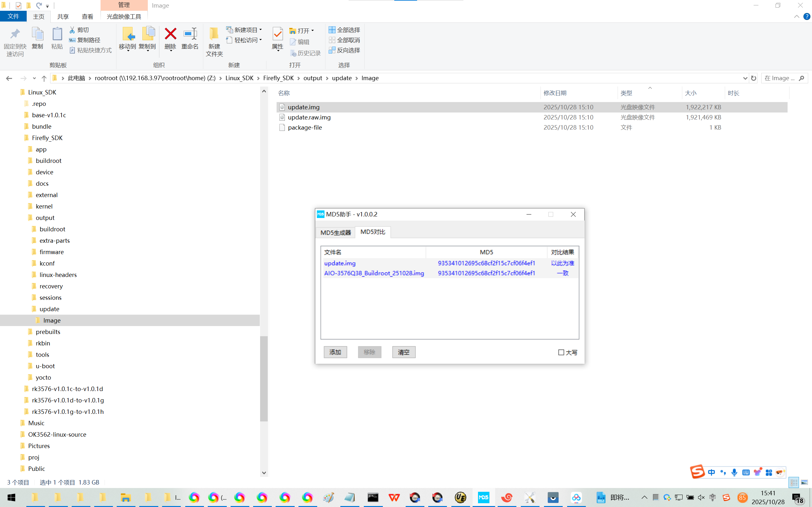The width and height of the screenshot is (812, 507).
Task: Click the folder tree vertical scrollbar thumb
Action: tap(264, 378)
